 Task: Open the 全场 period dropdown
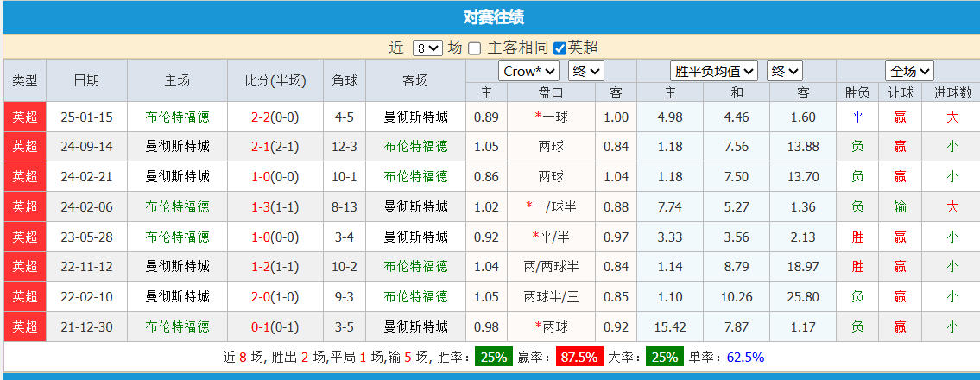pyautogui.click(x=909, y=72)
